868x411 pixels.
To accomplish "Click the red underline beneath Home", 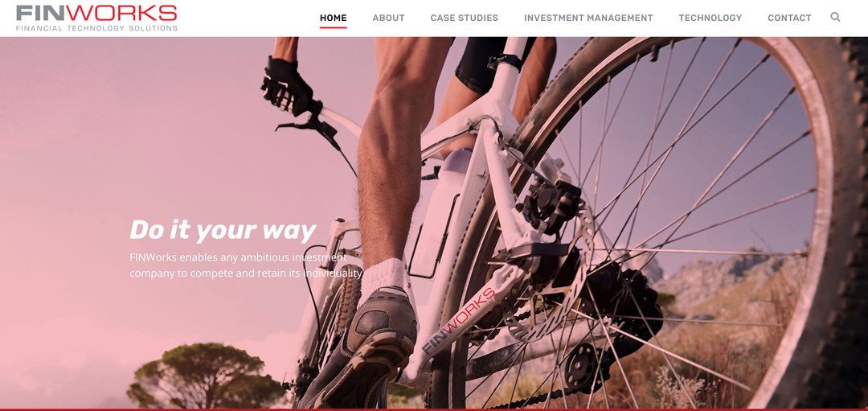I will (x=334, y=27).
